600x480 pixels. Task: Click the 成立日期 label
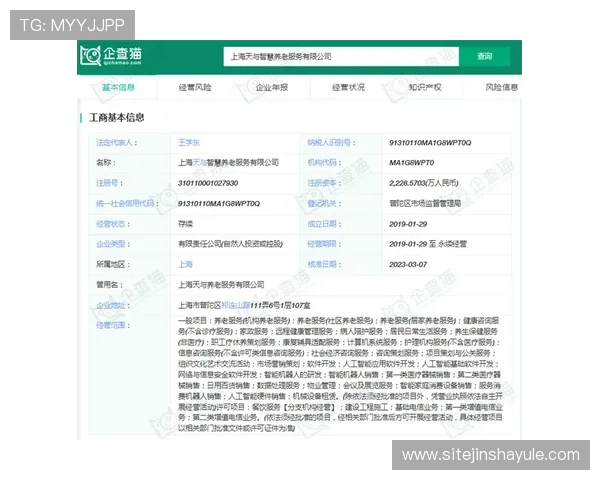point(324,224)
